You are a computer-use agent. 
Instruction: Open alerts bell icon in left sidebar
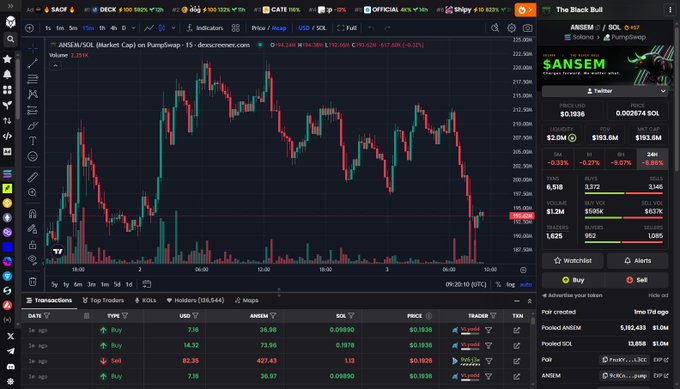(7, 75)
